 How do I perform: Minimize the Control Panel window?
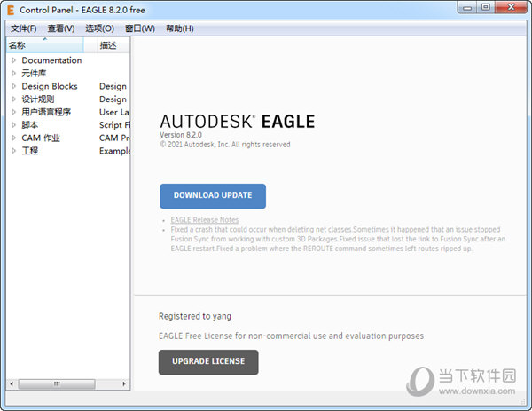467,7
